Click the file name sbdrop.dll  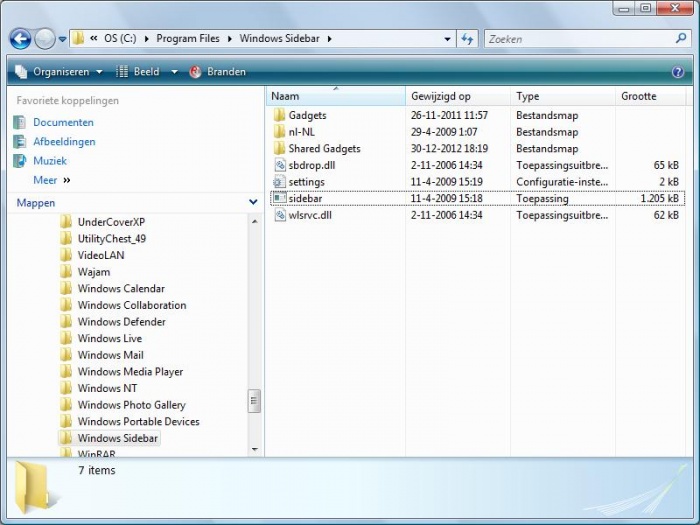point(312,165)
